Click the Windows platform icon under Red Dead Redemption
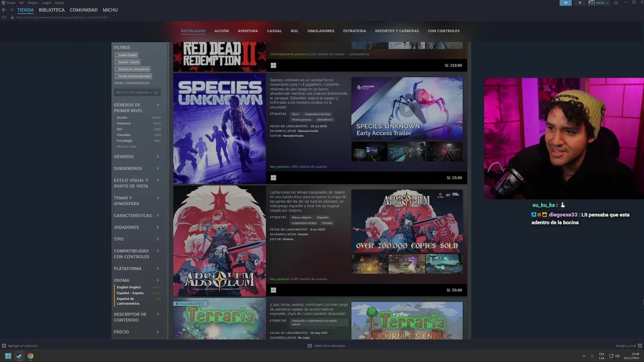The height and width of the screenshot is (362, 644). pos(273,65)
